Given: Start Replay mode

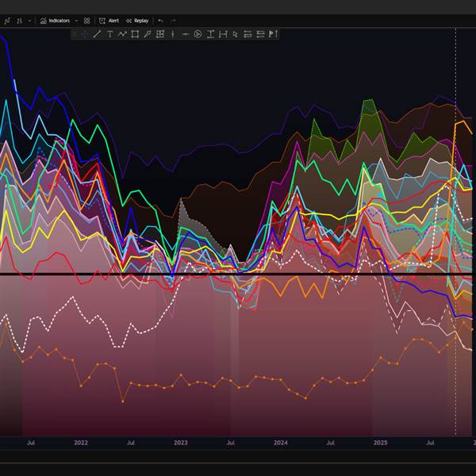Looking at the screenshot, I should [x=136, y=21].
